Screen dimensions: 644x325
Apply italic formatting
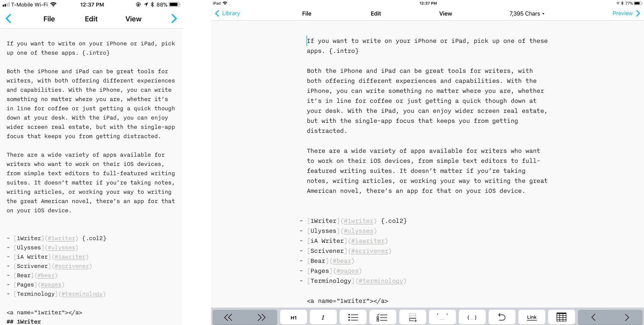tap(323, 317)
